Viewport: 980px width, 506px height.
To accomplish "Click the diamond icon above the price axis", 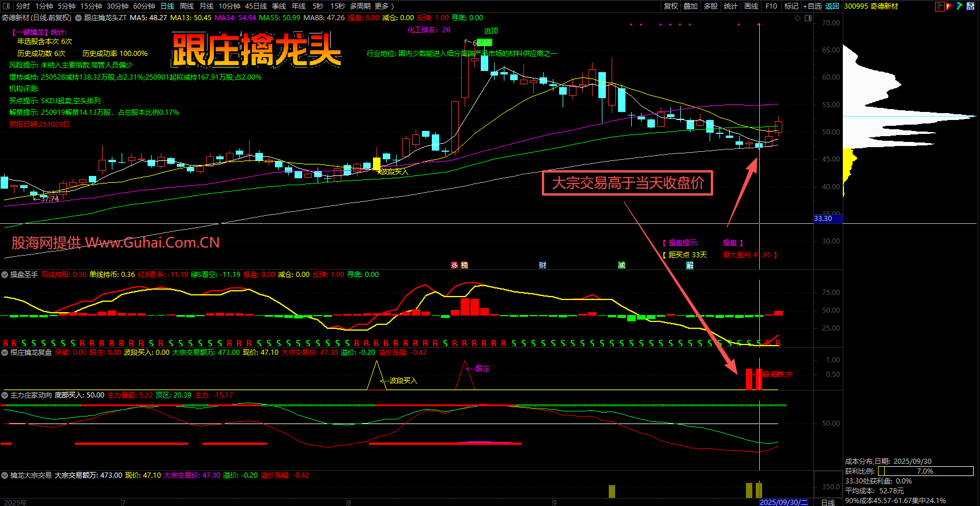I will click(x=798, y=18).
